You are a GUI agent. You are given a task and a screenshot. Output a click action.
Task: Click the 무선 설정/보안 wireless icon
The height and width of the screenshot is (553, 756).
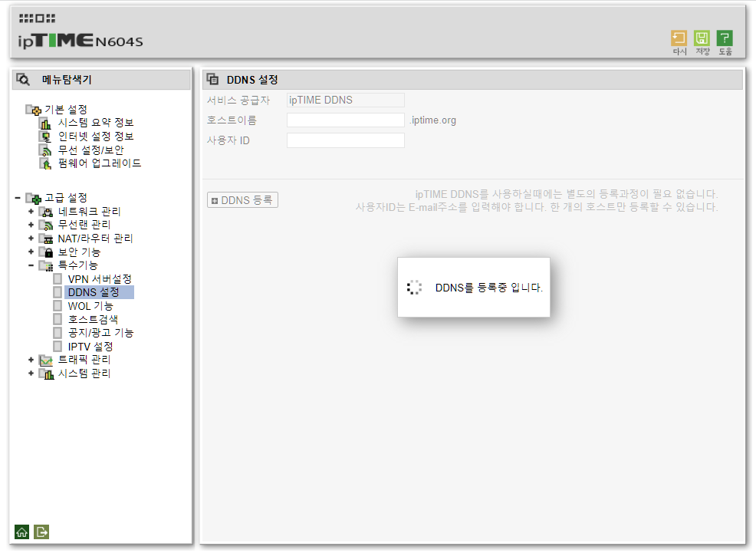(x=44, y=150)
